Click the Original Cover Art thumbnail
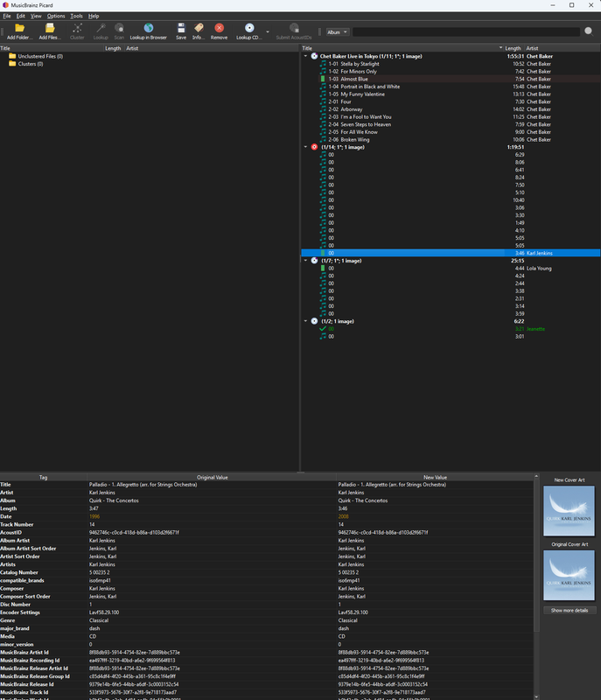This screenshot has height=700, width=601. [x=569, y=575]
